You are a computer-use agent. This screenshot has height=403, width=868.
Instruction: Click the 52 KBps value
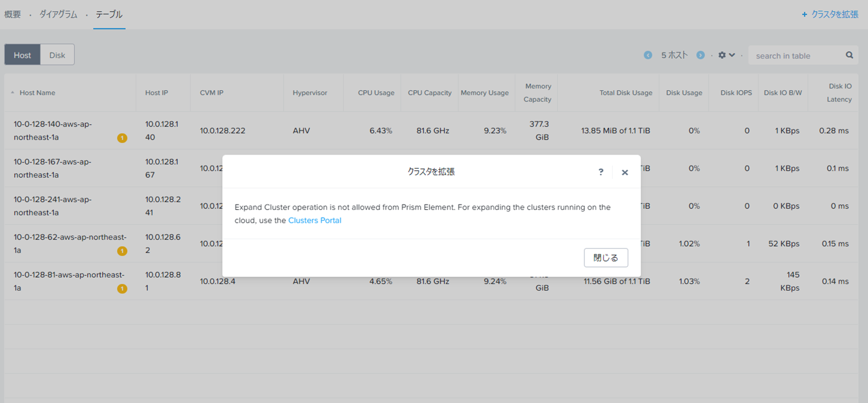click(x=784, y=244)
